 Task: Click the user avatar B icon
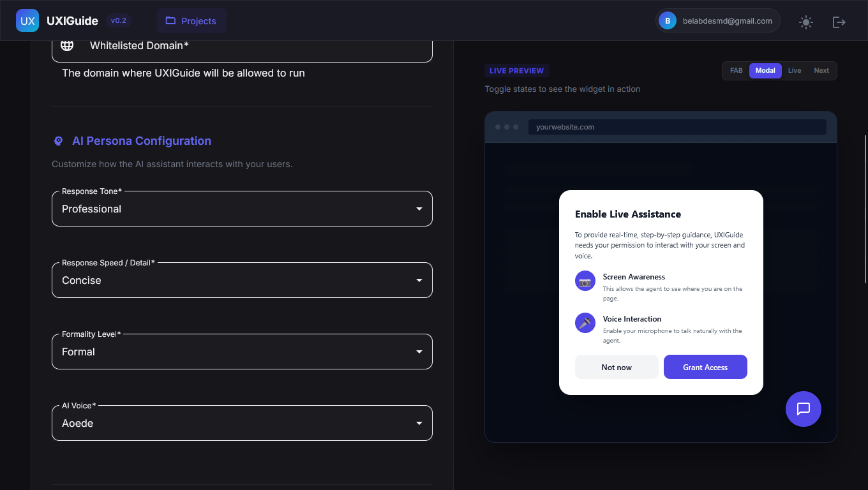(668, 21)
